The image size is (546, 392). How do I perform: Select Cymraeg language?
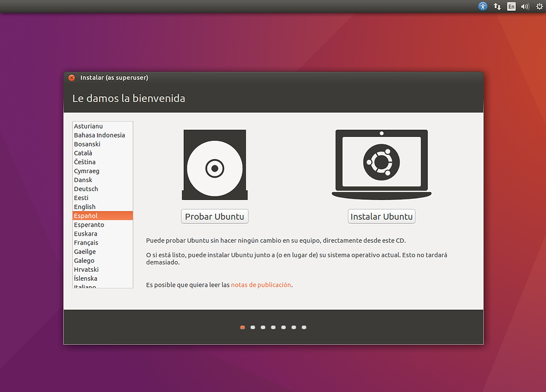(103, 171)
